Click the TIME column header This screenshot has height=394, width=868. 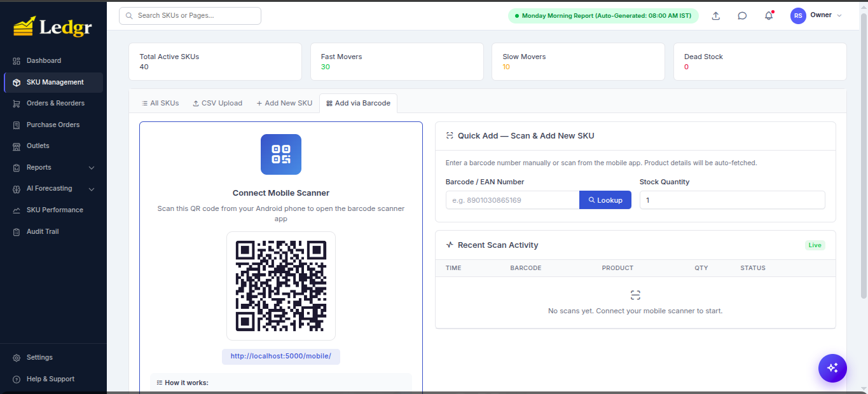pos(453,268)
